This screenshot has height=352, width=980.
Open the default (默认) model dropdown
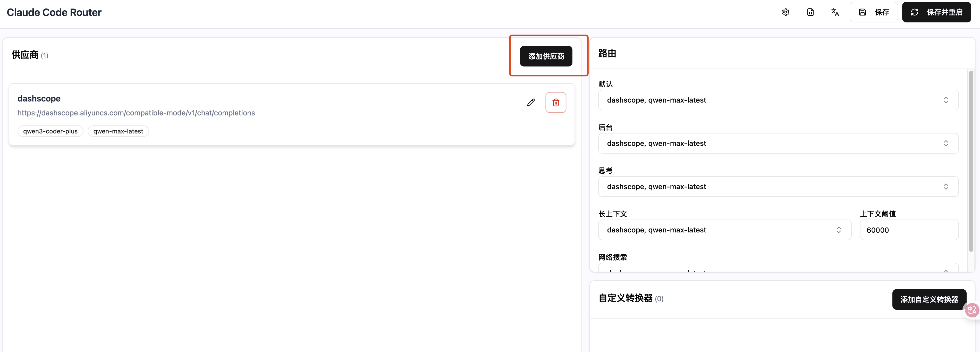pyautogui.click(x=778, y=100)
